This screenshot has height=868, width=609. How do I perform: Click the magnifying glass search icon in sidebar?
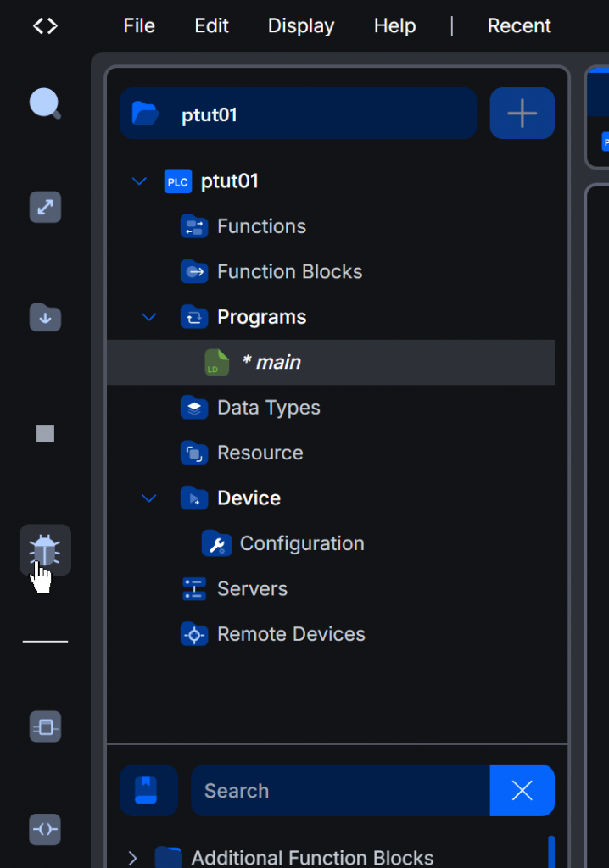point(45,104)
